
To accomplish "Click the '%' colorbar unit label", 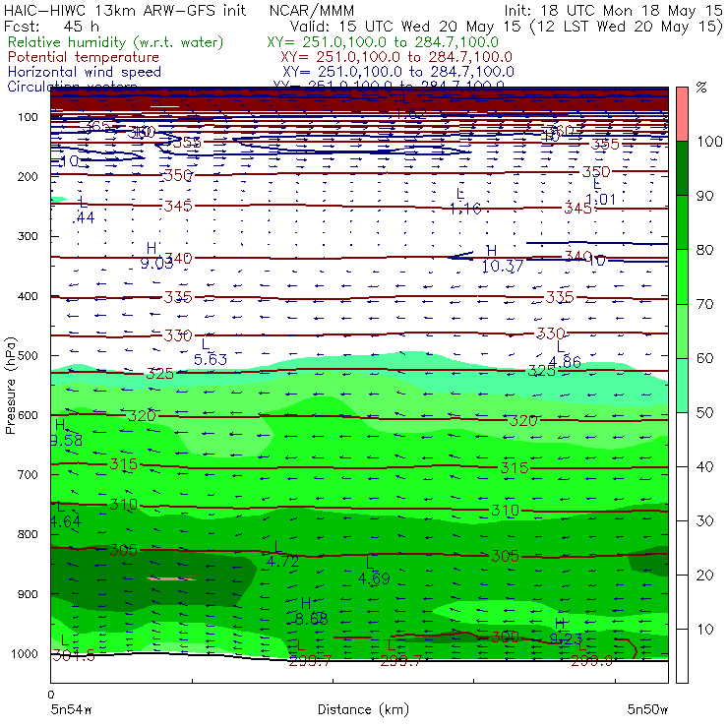I will (701, 88).
